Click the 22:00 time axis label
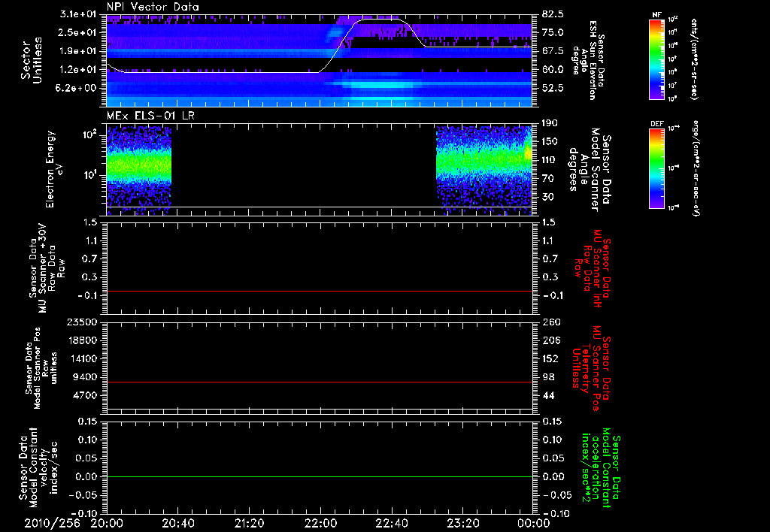The width and height of the screenshot is (770, 532). pyautogui.click(x=320, y=523)
